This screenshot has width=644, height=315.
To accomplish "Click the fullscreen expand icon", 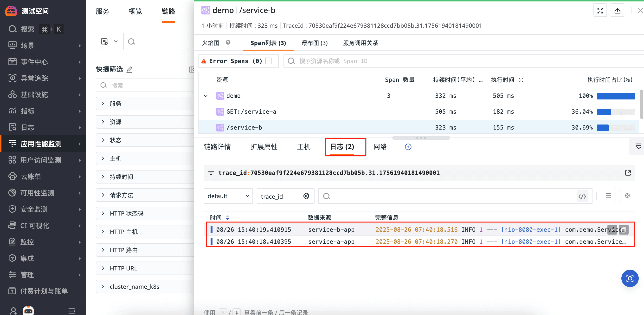I will click(x=600, y=11).
